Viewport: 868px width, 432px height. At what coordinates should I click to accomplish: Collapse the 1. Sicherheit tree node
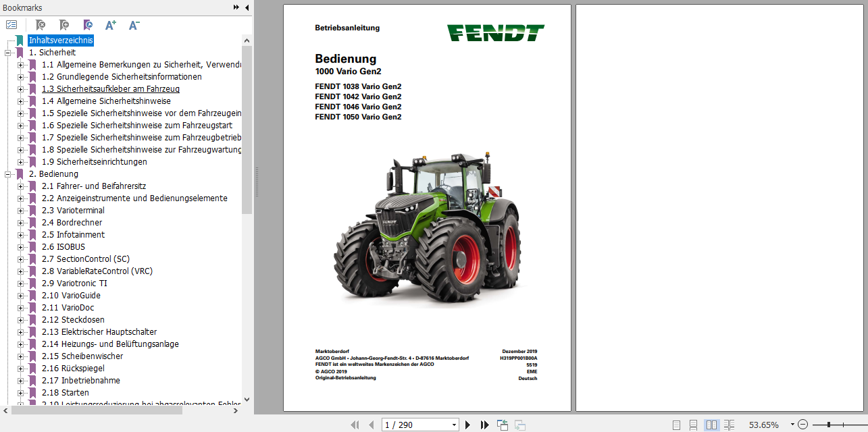[8, 53]
